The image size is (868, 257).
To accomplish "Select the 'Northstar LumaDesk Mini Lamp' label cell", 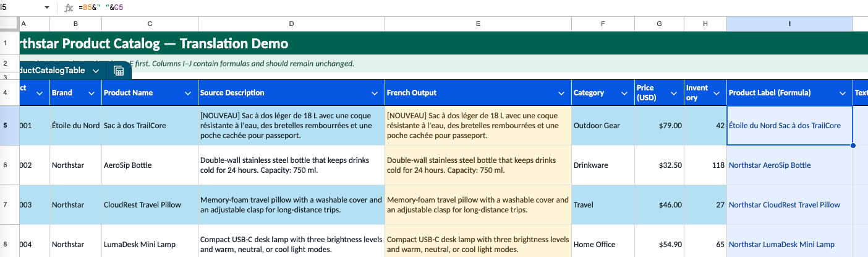I will tap(789, 241).
